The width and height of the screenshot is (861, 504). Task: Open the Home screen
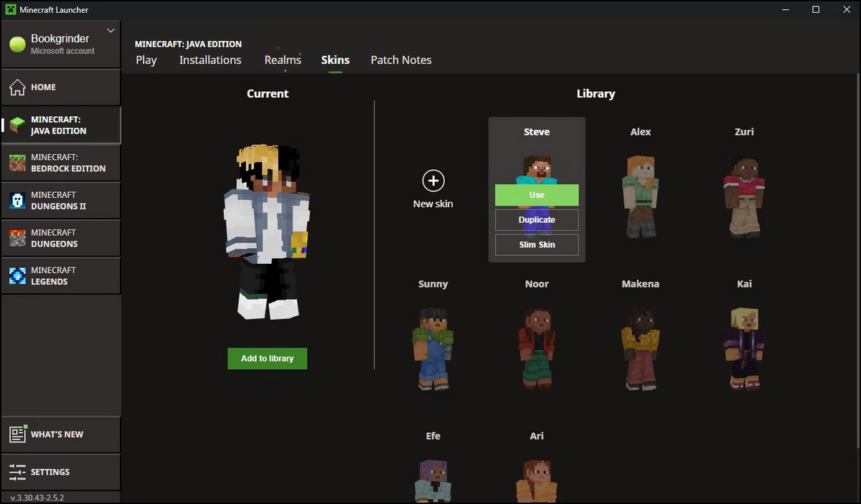point(43,87)
